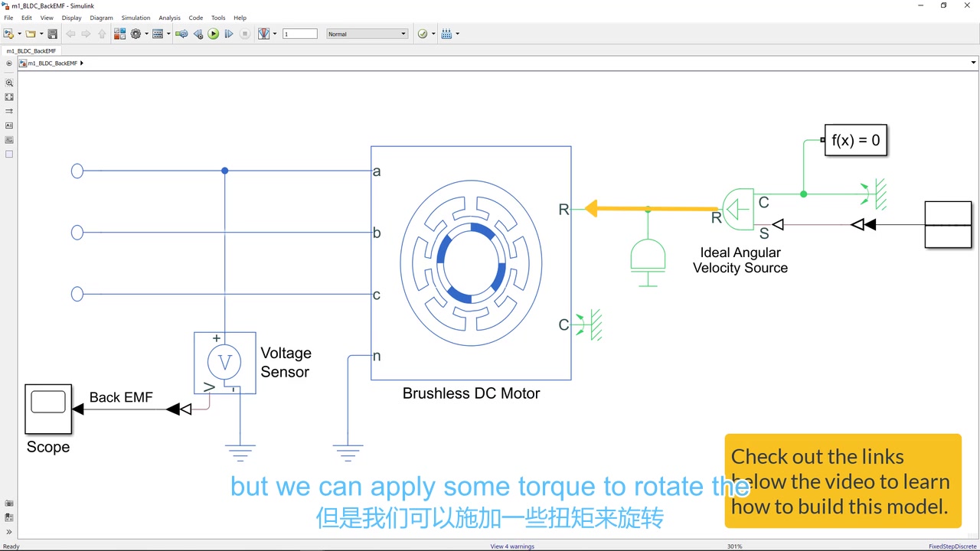Click the Annotation tool in the left palette
Viewport: 980px width, 551px height.
(9, 125)
